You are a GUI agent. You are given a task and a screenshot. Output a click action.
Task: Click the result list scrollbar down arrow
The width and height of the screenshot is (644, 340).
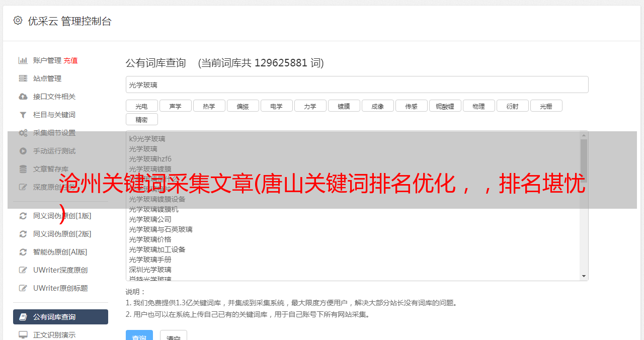[584, 276]
